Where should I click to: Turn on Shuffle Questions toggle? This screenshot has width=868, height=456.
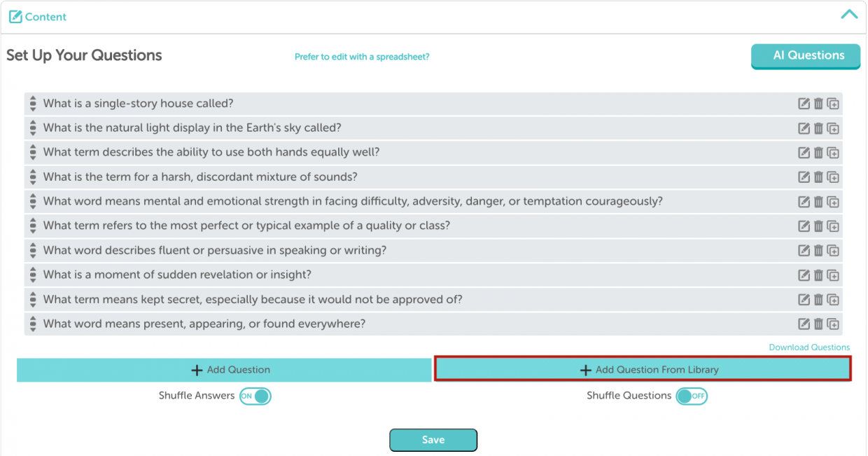692,396
